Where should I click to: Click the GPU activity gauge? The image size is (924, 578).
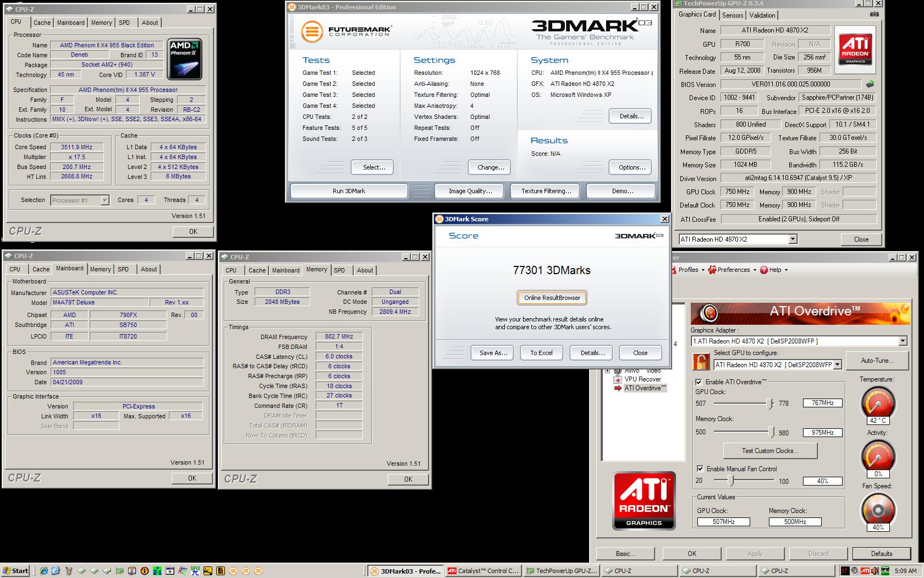click(878, 457)
